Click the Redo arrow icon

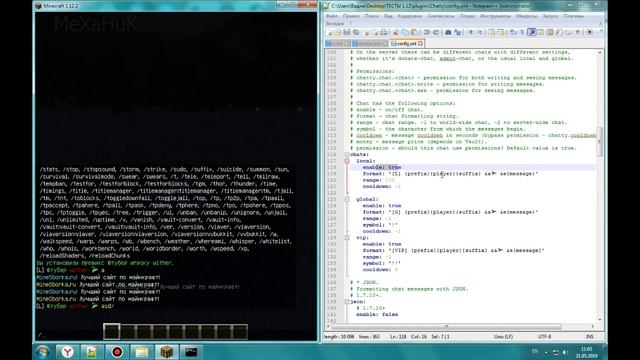tap(436, 32)
